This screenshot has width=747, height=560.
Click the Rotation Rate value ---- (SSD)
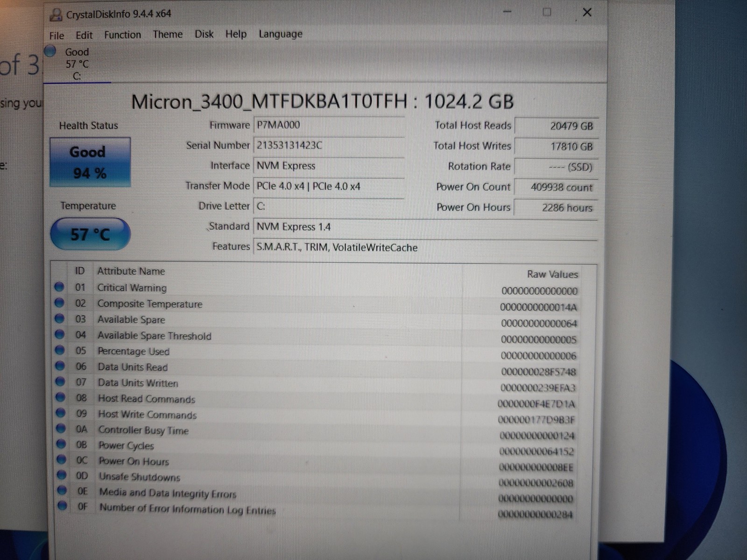point(556,167)
